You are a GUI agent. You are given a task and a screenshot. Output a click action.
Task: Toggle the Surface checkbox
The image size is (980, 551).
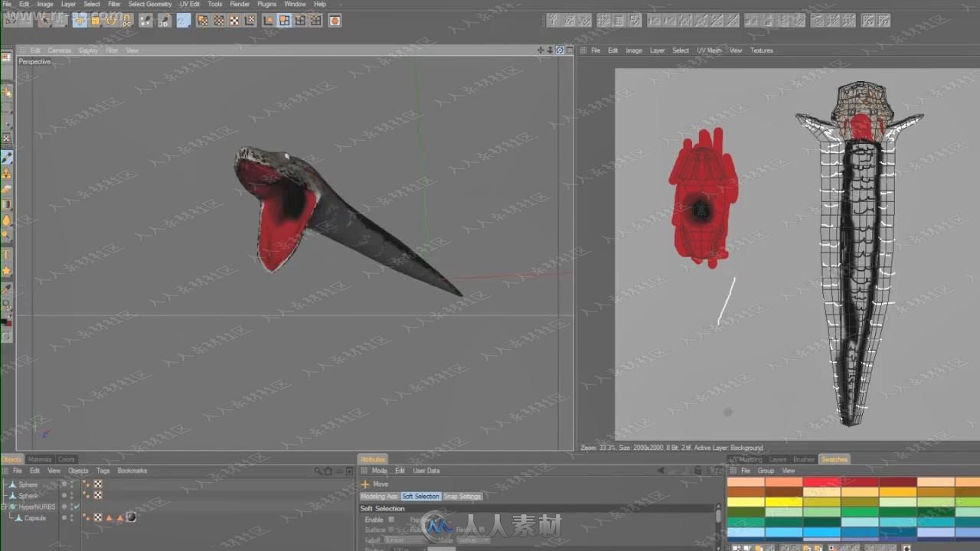click(391, 530)
